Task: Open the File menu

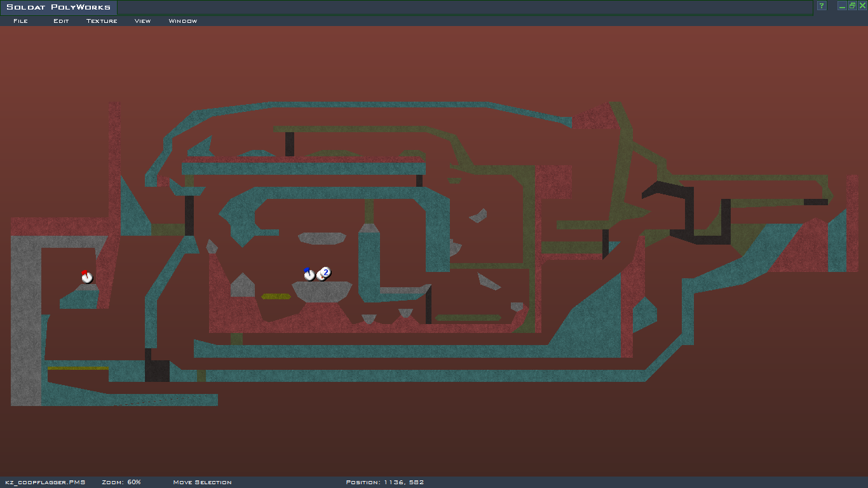Action: pyautogui.click(x=20, y=21)
